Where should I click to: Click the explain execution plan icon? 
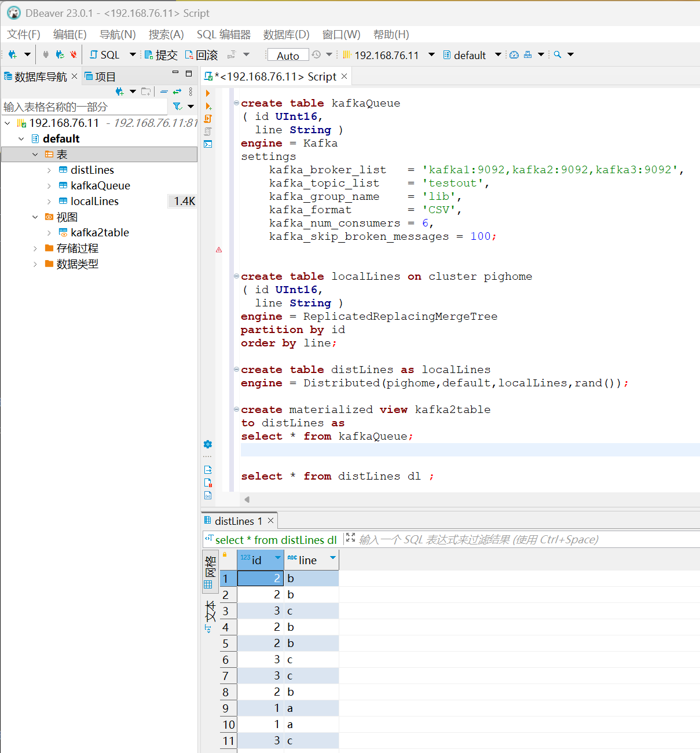point(208,131)
